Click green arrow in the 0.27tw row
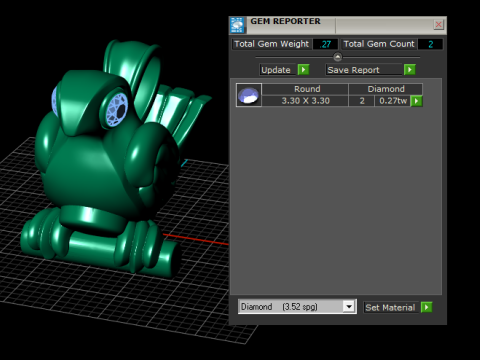 coord(416,101)
